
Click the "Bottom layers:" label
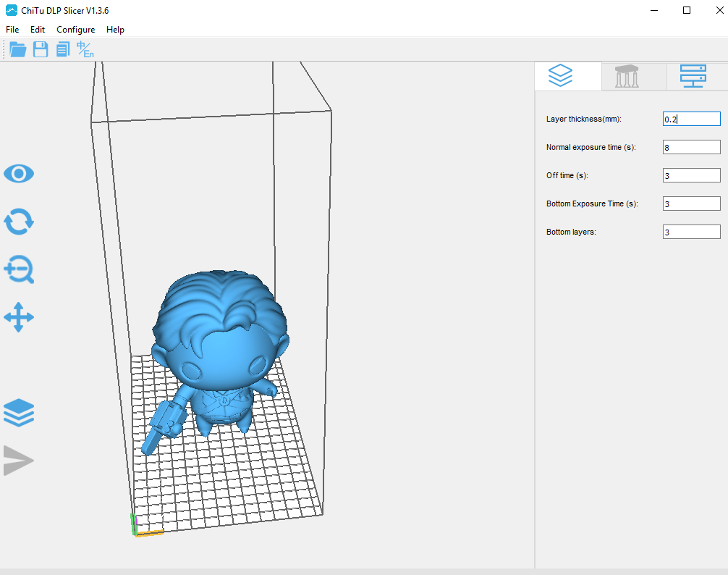[571, 232]
